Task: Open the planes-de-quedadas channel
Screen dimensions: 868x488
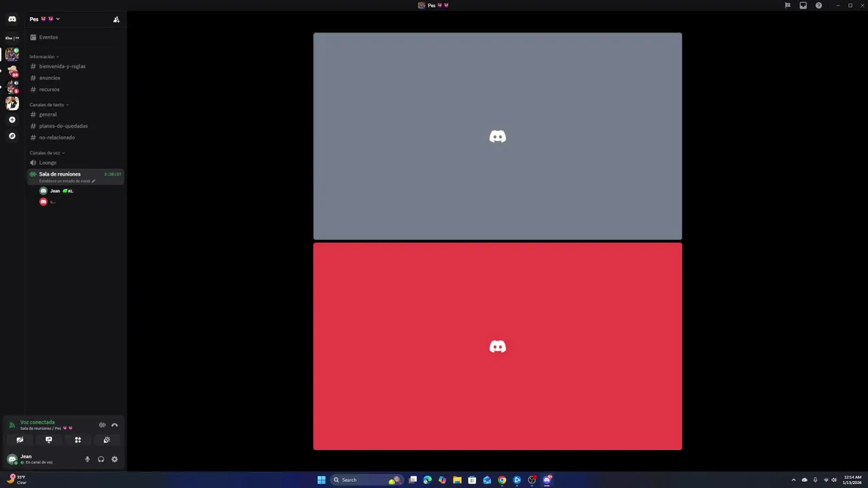Action: [x=75, y=126]
